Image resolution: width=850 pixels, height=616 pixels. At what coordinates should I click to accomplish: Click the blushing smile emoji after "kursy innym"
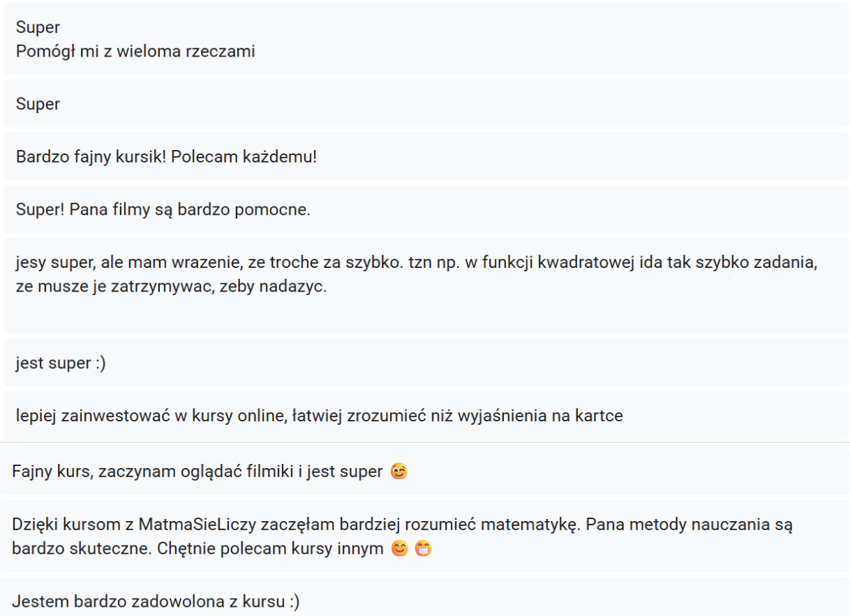click(x=400, y=548)
